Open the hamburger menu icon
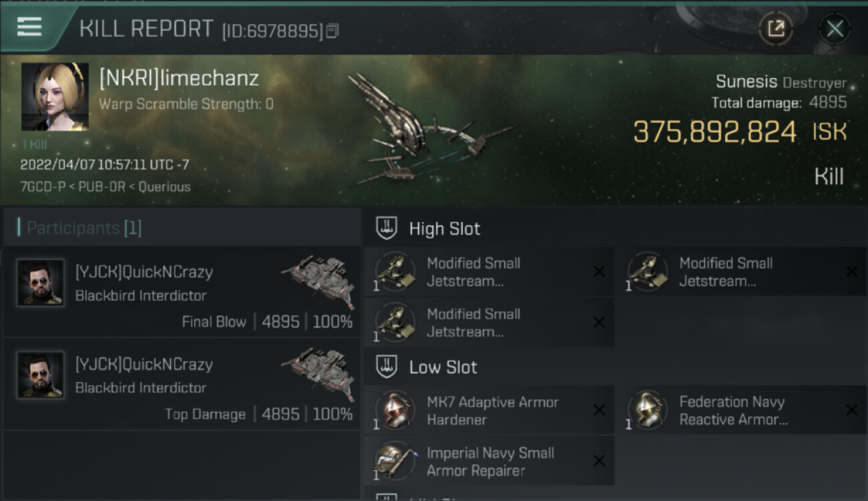 point(29,27)
